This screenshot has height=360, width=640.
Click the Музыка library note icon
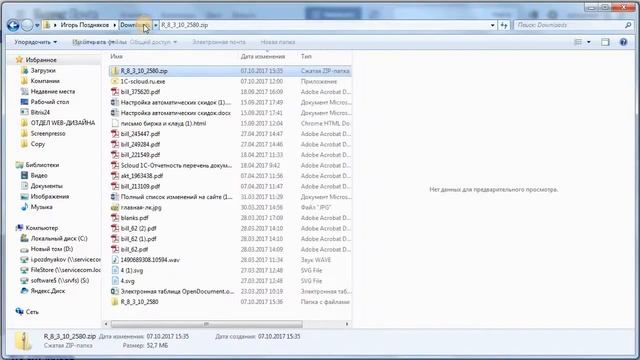click(24, 207)
